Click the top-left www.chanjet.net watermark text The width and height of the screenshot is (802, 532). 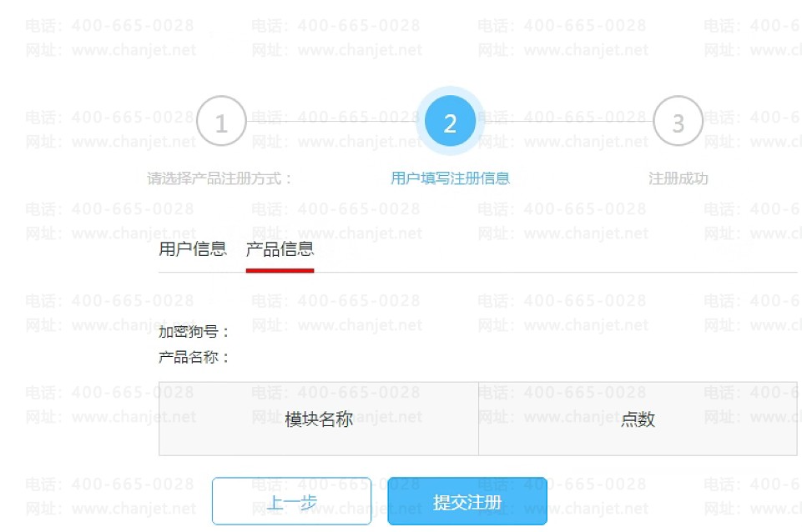tap(134, 50)
